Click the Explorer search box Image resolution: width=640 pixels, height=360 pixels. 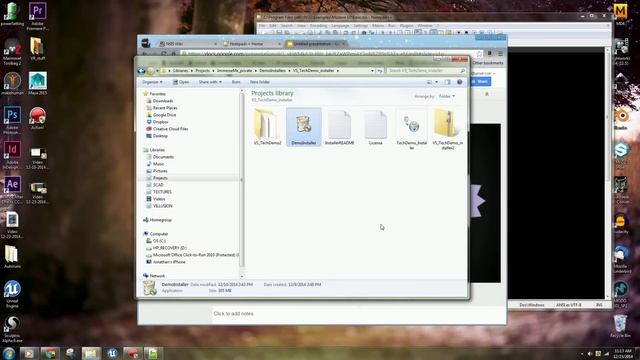(427, 71)
